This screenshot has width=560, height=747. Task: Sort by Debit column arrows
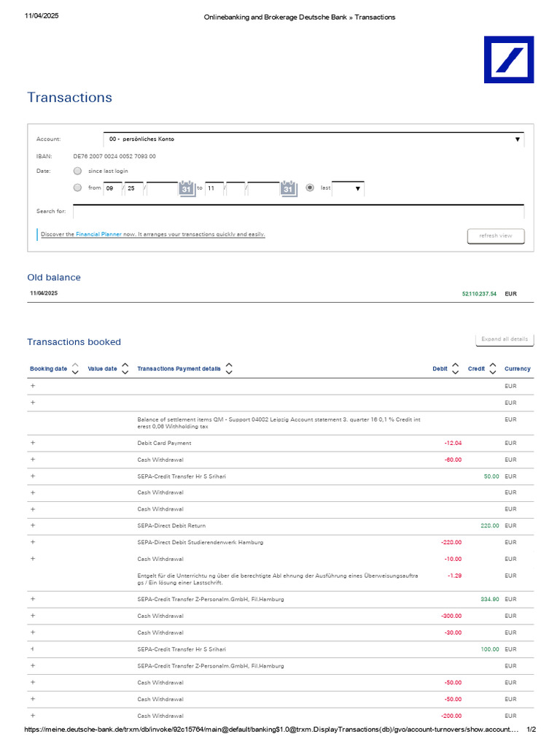pyautogui.click(x=456, y=368)
